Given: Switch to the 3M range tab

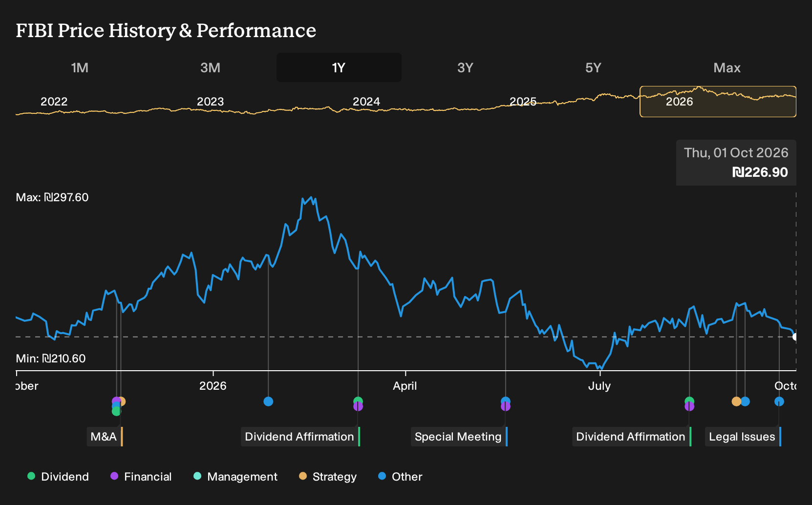Looking at the screenshot, I should click(x=210, y=68).
